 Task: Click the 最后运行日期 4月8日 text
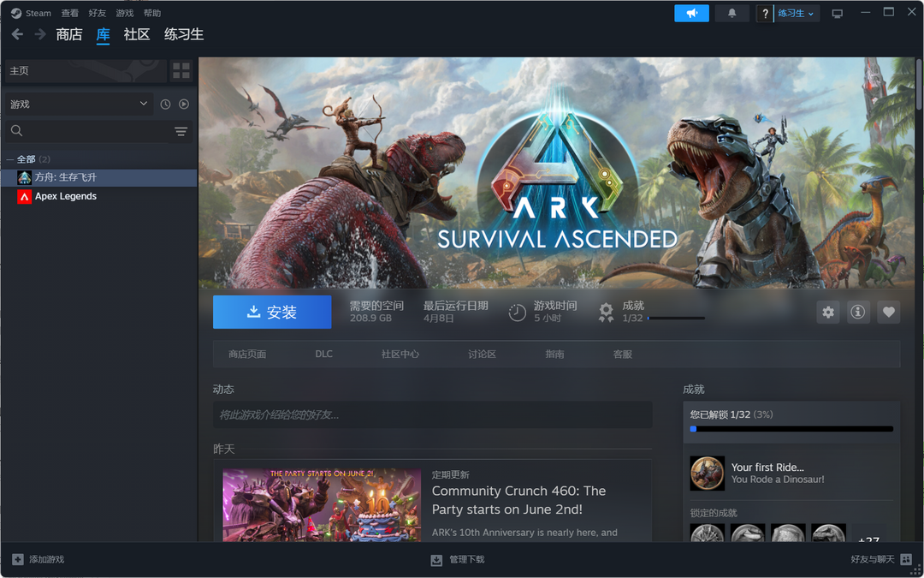pyautogui.click(x=455, y=312)
